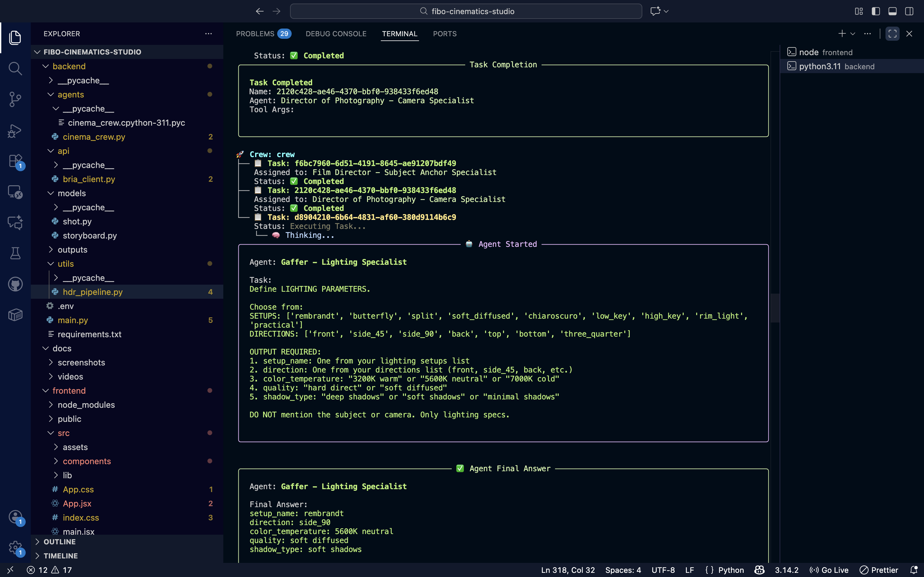Click the notifications bell in status bar
Viewport: 924px width, 577px height.
[914, 570]
